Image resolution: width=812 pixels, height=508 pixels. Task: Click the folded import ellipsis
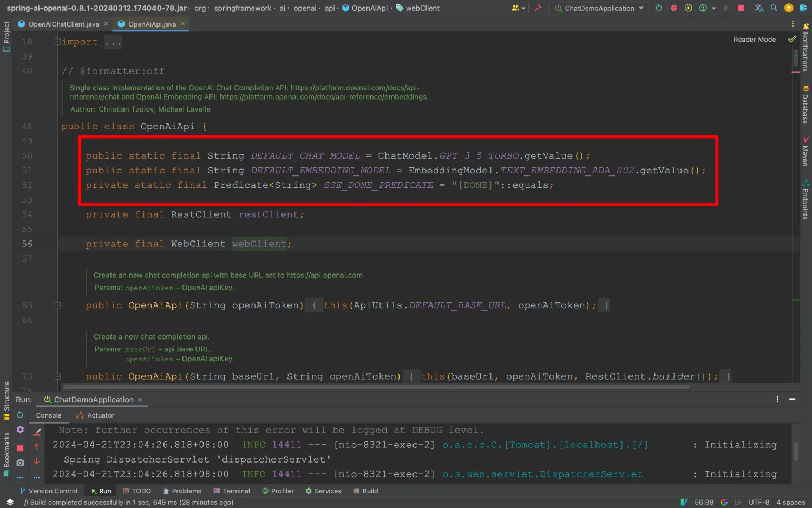pyautogui.click(x=113, y=42)
